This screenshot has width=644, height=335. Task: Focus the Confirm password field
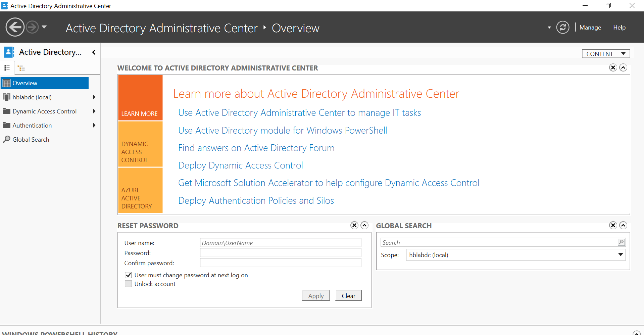point(281,263)
